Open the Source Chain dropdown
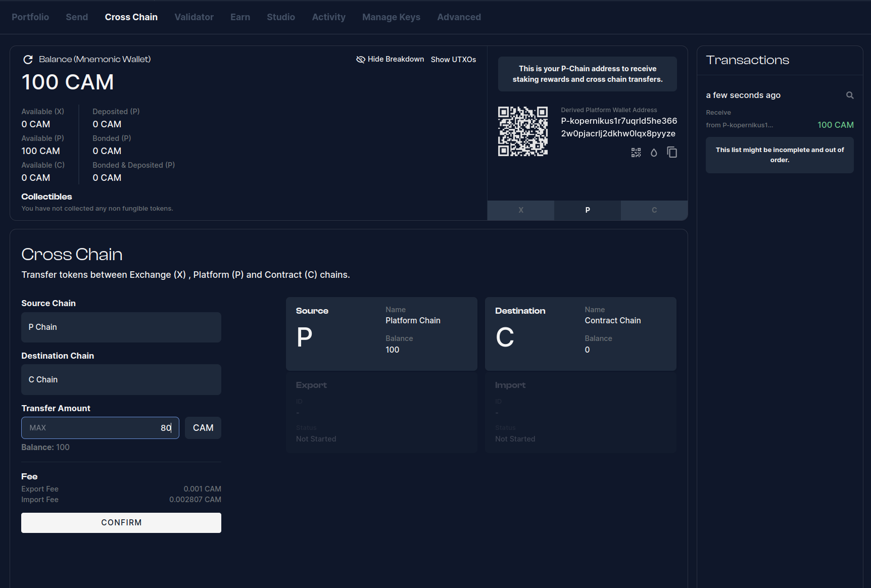The height and width of the screenshot is (588, 871). tap(121, 327)
